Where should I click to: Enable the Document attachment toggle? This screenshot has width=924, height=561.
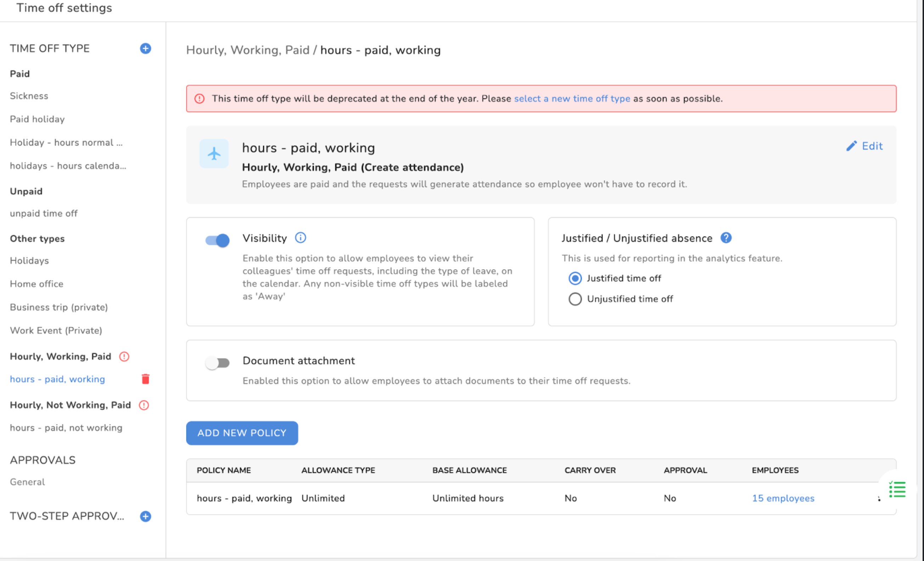218,363
